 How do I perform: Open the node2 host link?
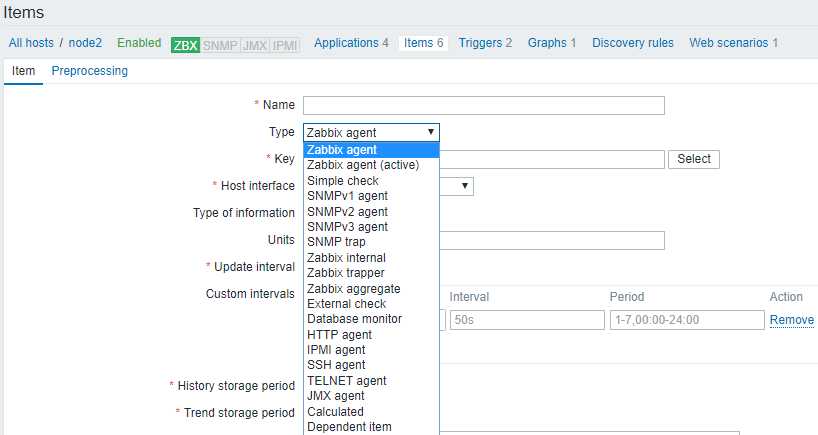click(86, 43)
